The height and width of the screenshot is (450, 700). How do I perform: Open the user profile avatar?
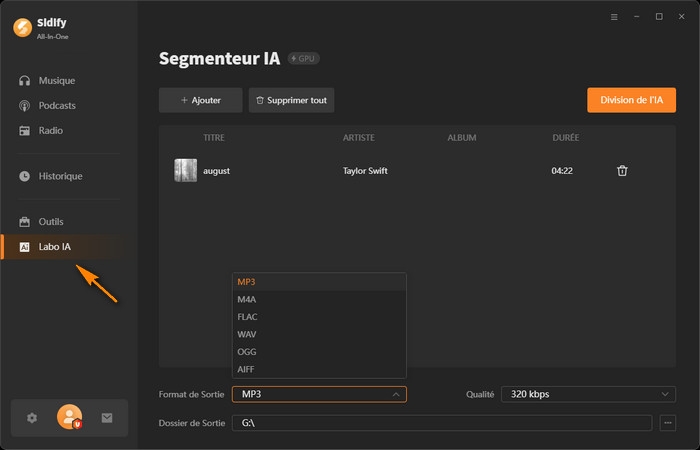[69, 417]
